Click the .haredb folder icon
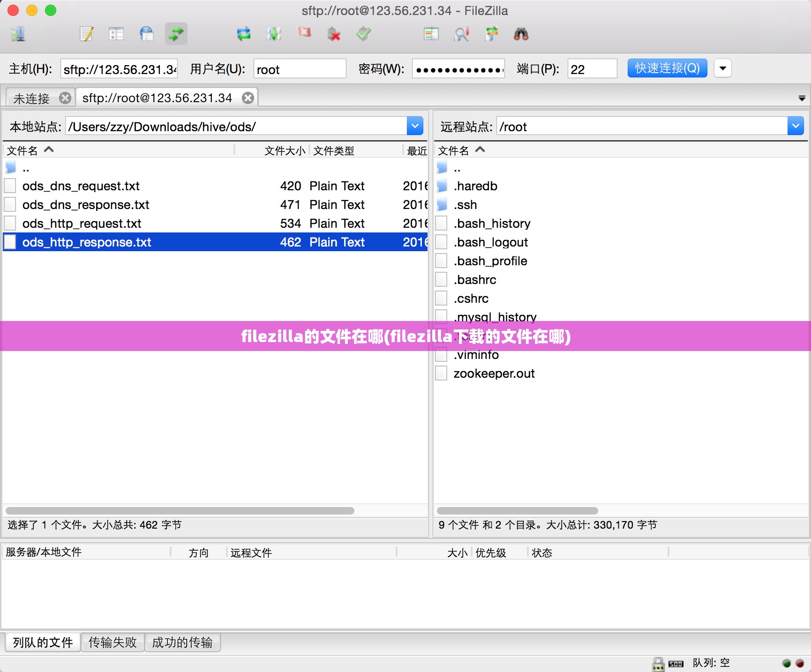Viewport: 811px width, 672px height. coord(442,186)
